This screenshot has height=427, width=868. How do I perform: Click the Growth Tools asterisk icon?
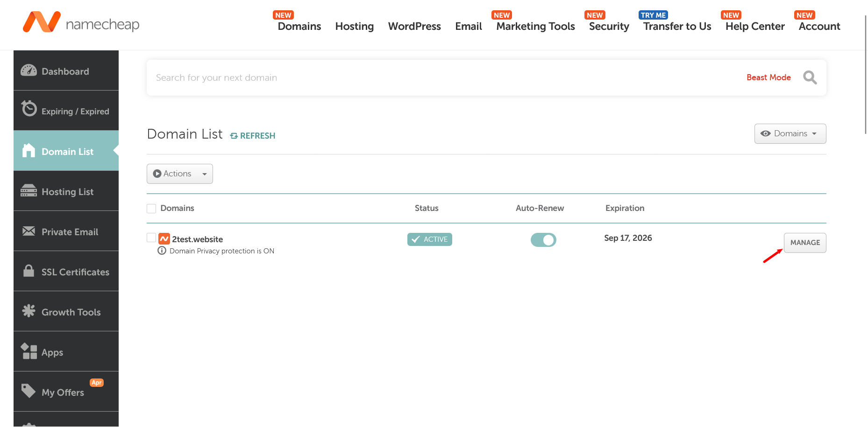click(x=28, y=311)
